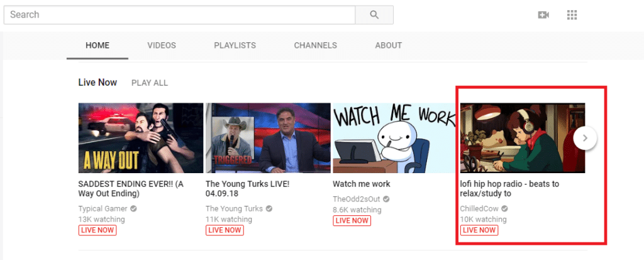Screen dimensions: 644x260
Task: Visit the TheOdd2sOut channel link
Action: coord(357,199)
